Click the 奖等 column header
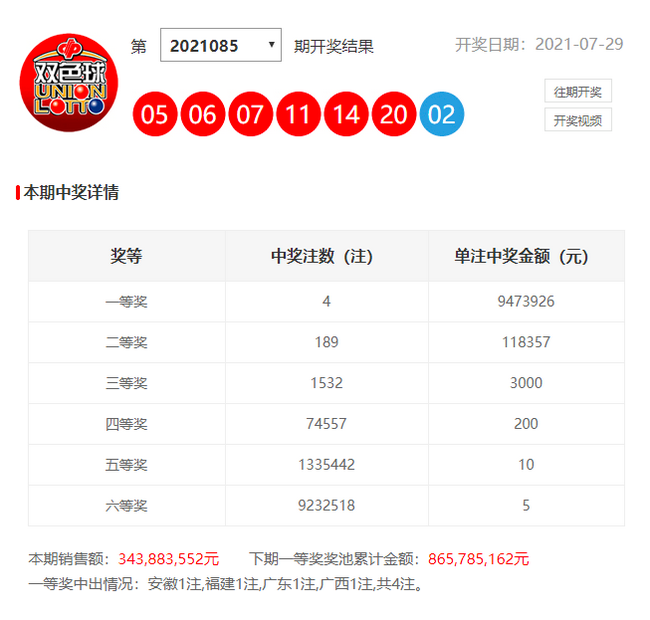 click(x=126, y=256)
